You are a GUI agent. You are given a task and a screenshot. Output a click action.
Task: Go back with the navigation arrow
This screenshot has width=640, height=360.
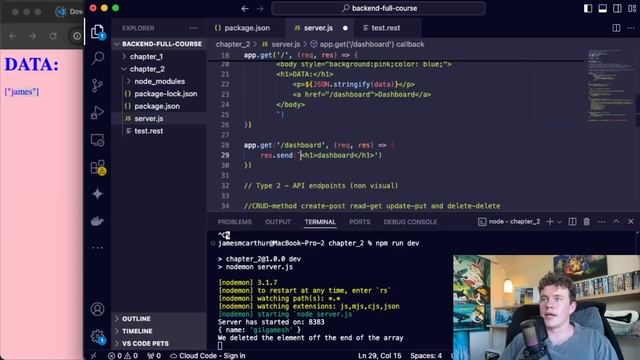[x=245, y=8]
